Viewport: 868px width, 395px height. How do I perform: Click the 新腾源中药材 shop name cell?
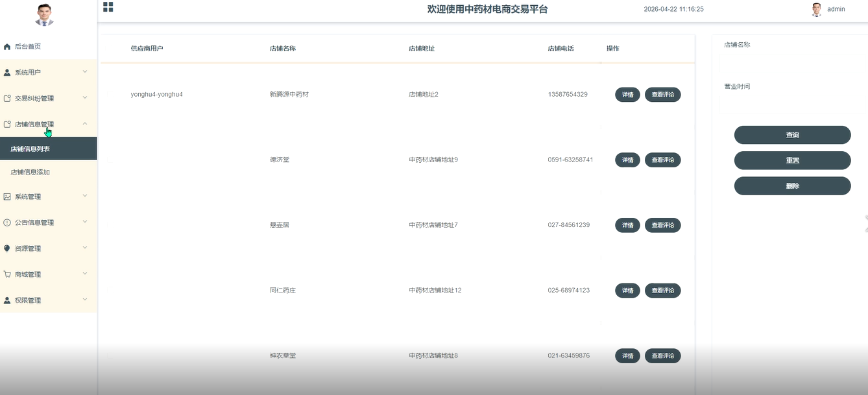pyautogui.click(x=289, y=95)
